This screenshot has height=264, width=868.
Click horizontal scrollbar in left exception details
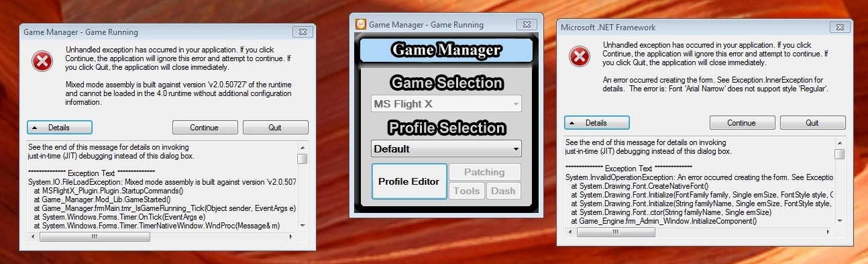(x=162, y=236)
